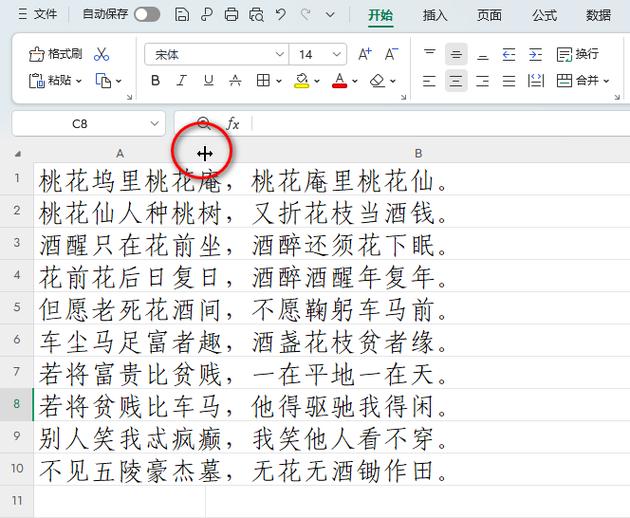This screenshot has width=630, height=518.
Task: Select column A header
Action: point(120,153)
